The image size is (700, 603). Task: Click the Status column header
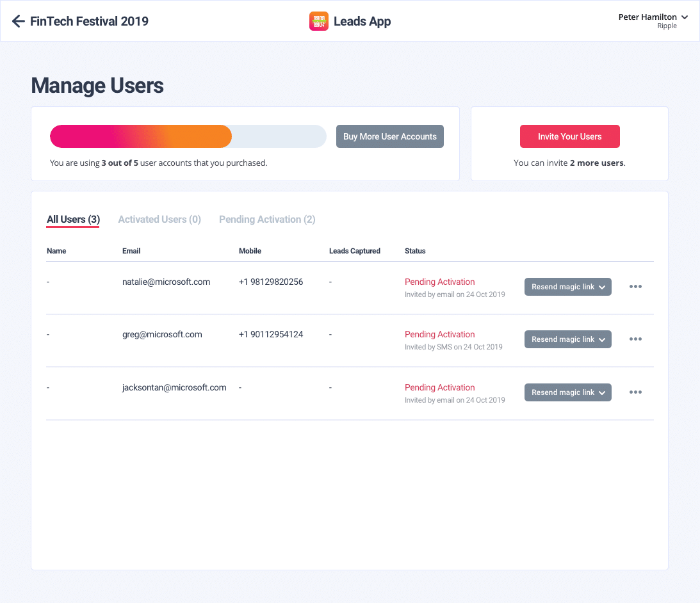point(415,251)
